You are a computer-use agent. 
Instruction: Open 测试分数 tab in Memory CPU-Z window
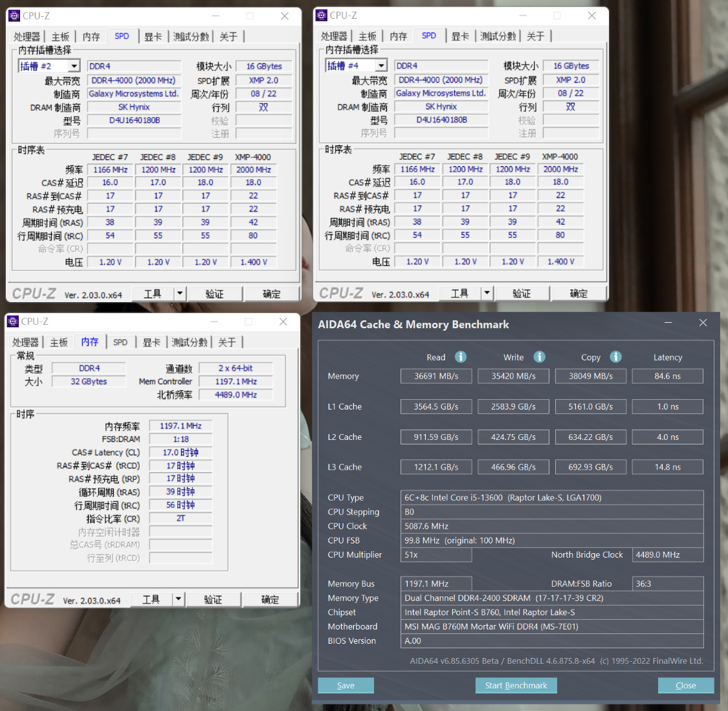tap(190, 342)
